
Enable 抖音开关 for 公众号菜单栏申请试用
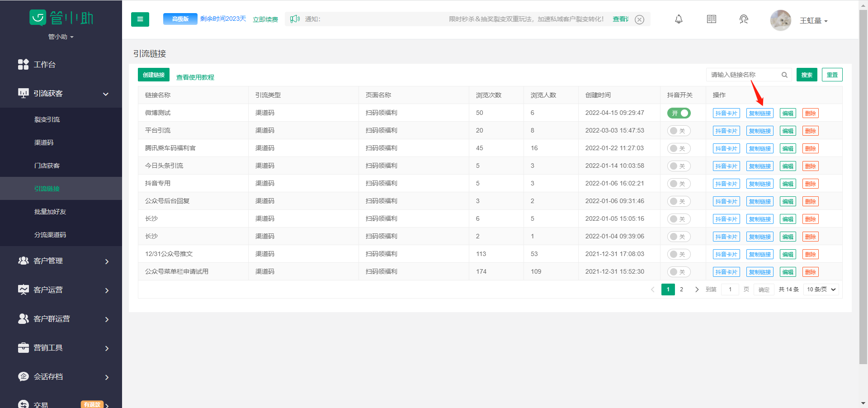(x=679, y=272)
